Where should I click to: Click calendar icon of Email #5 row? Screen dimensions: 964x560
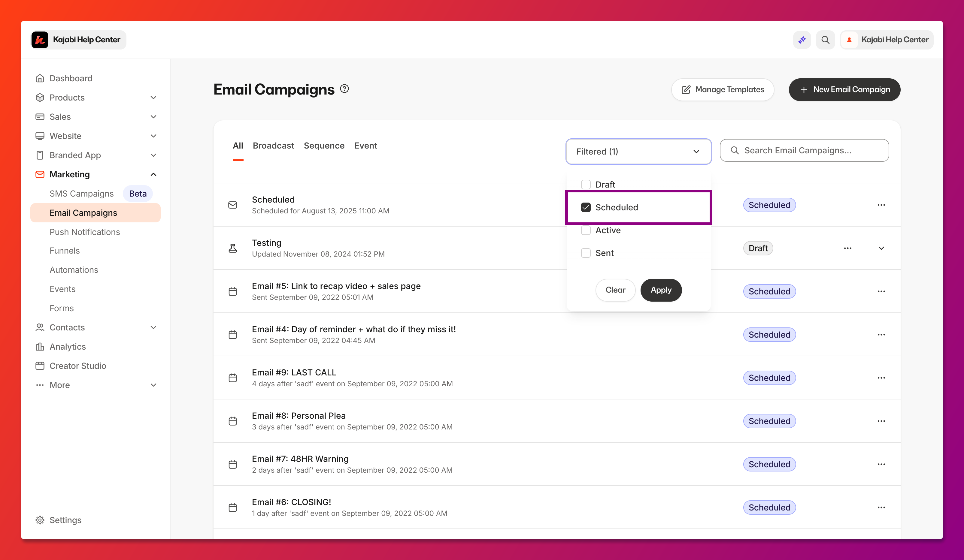pyautogui.click(x=232, y=291)
